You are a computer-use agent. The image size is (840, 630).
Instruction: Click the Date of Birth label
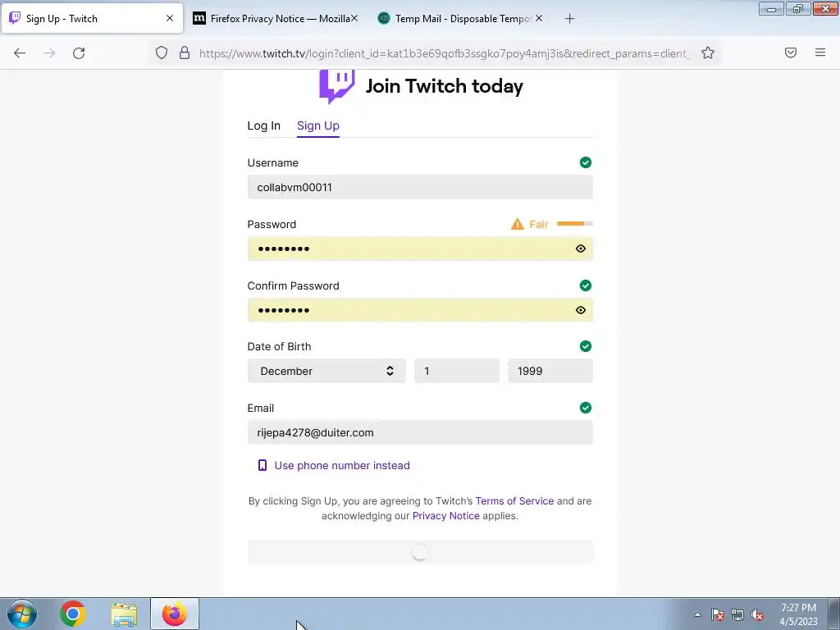[279, 347]
